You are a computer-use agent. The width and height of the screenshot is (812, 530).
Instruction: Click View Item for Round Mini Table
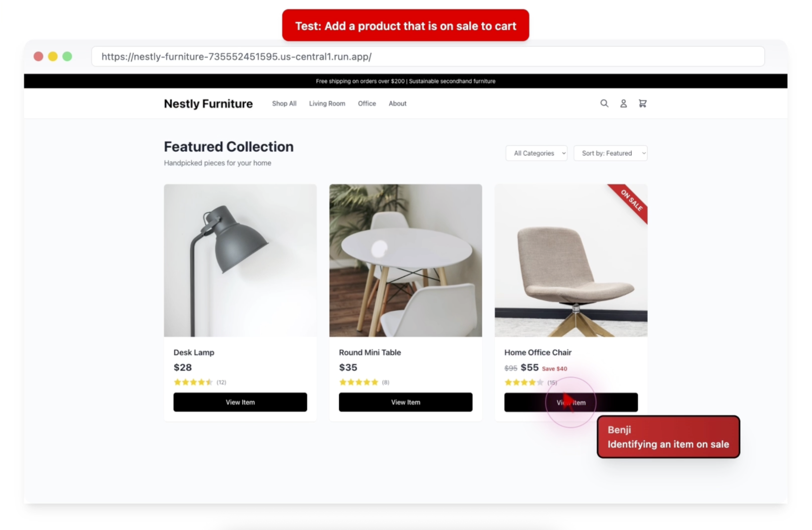(406, 402)
